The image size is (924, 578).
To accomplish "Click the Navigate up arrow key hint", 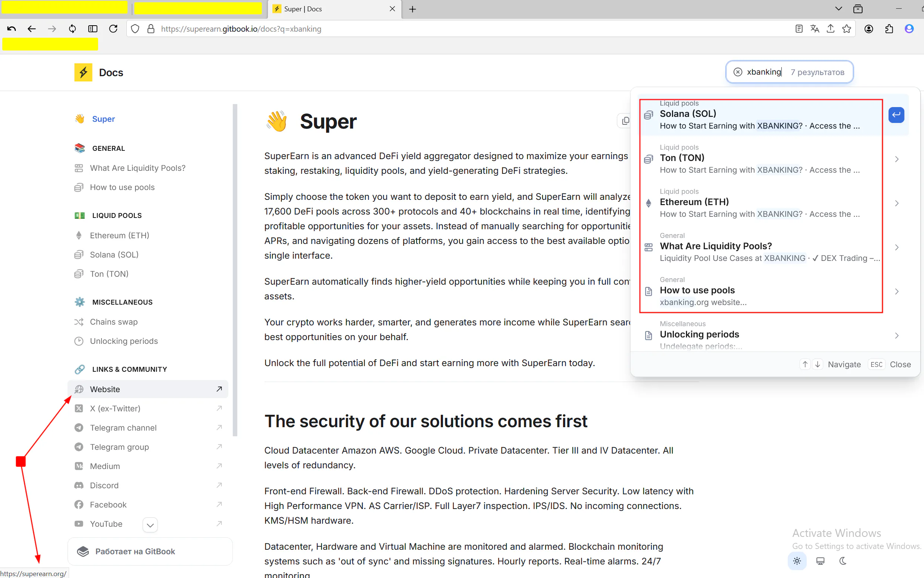I will pos(805,364).
